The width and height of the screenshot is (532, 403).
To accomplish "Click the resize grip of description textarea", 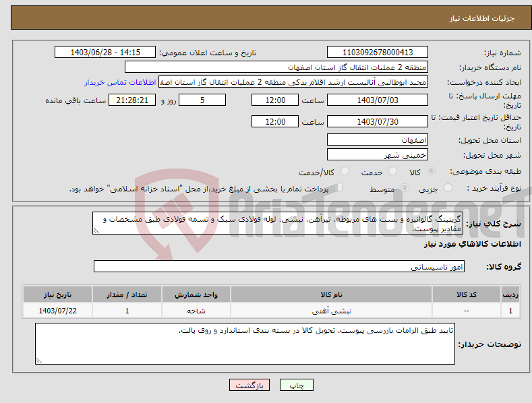I will 96,230.
